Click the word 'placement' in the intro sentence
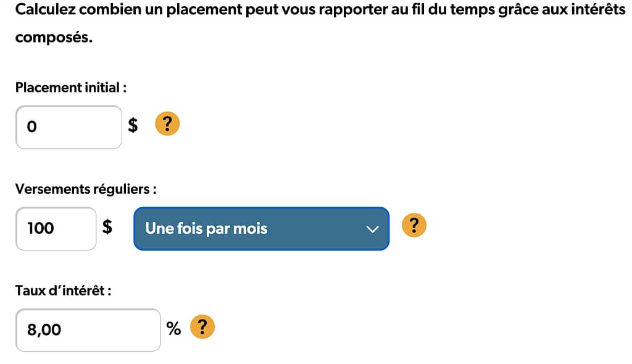Image resolution: width=632 pixels, height=364 pixels. pyautogui.click(x=204, y=9)
